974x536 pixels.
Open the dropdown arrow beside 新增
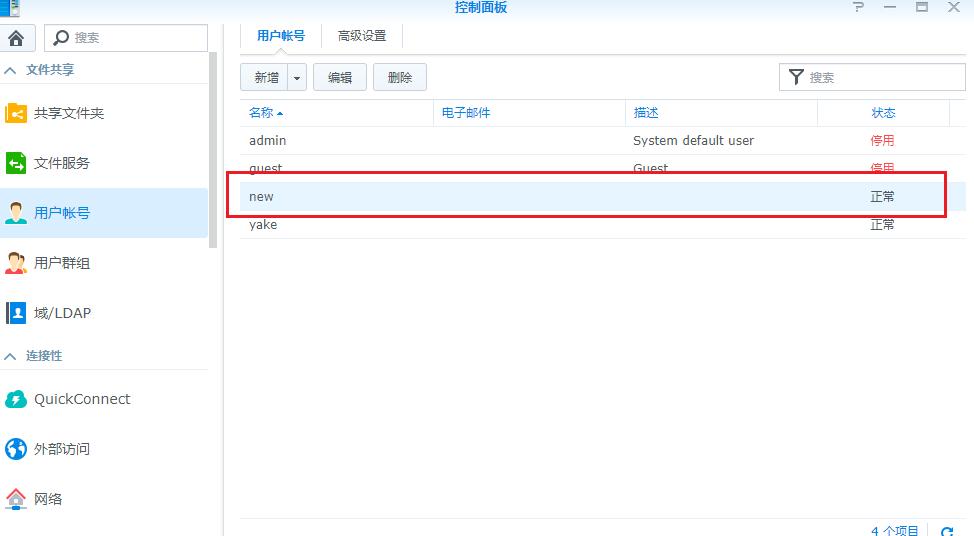coord(297,78)
